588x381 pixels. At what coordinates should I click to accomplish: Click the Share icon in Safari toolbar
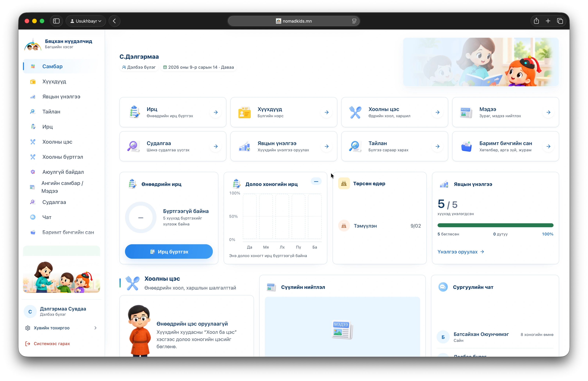click(x=536, y=21)
